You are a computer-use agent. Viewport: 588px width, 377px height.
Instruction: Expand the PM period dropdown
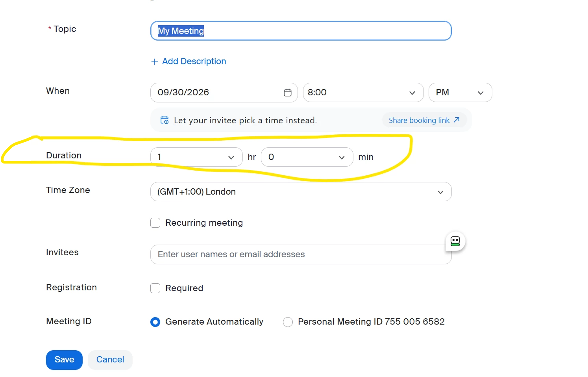(460, 93)
